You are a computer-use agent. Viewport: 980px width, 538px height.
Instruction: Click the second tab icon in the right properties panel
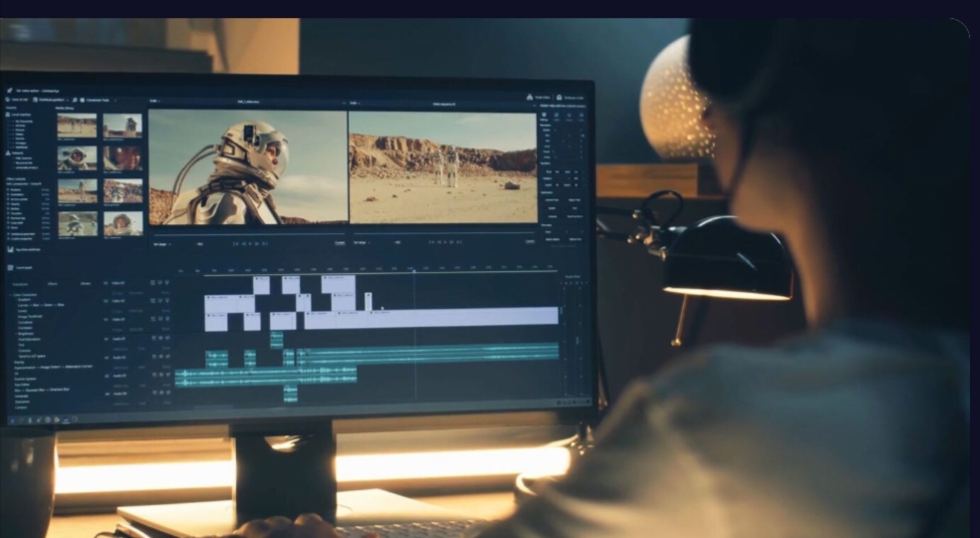tap(557, 115)
